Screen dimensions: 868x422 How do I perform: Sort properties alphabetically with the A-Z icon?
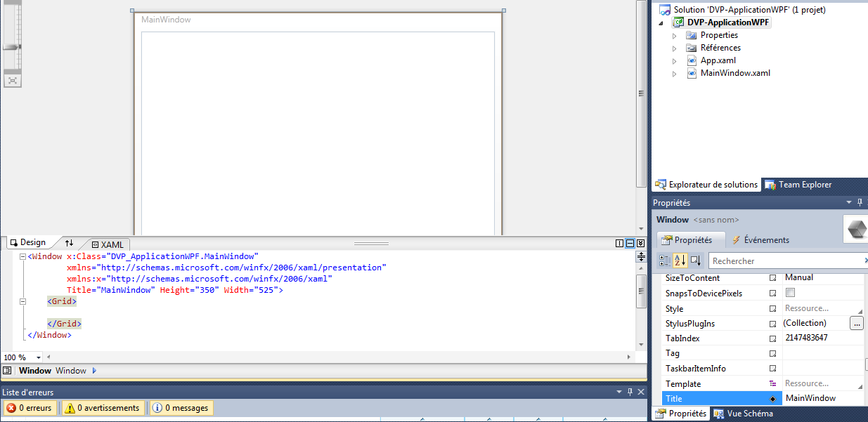[x=680, y=261]
